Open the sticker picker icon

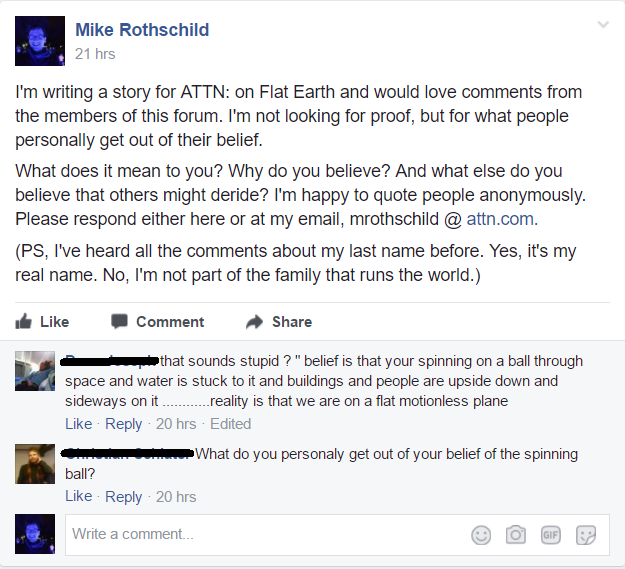(x=586, y=535)
